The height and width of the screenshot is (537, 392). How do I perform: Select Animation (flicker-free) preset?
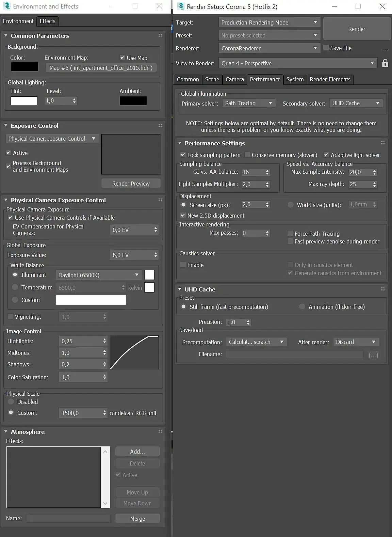coord(302,307)
